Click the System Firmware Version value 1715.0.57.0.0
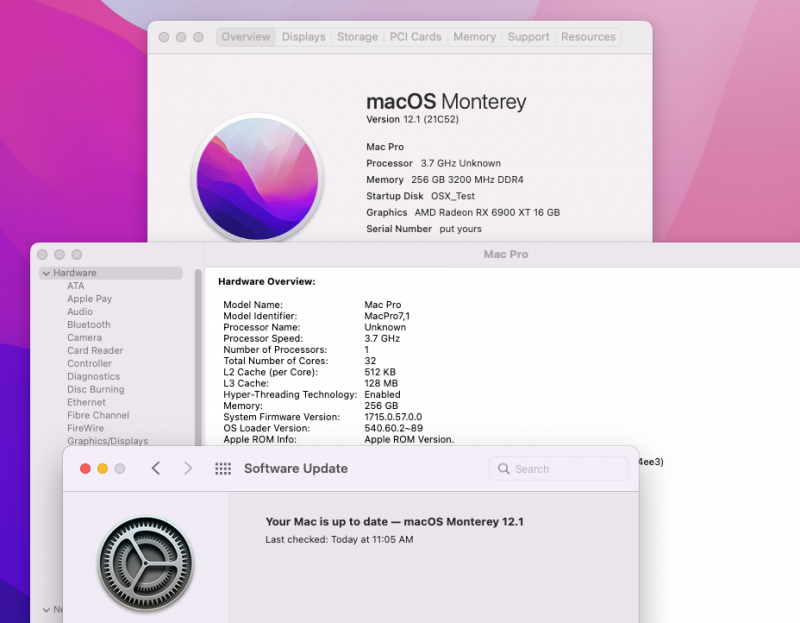The image size is (800, 623). pos(393,417)
